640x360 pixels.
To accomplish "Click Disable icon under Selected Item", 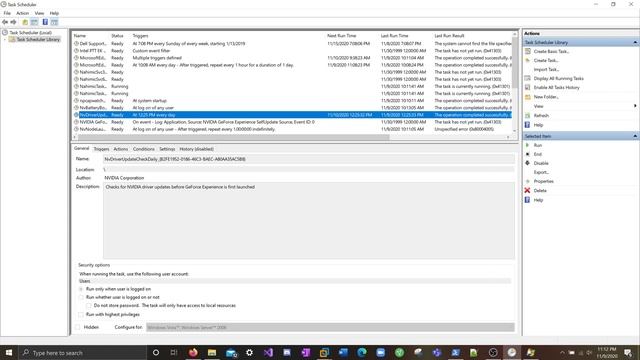I will click(527, 163).
